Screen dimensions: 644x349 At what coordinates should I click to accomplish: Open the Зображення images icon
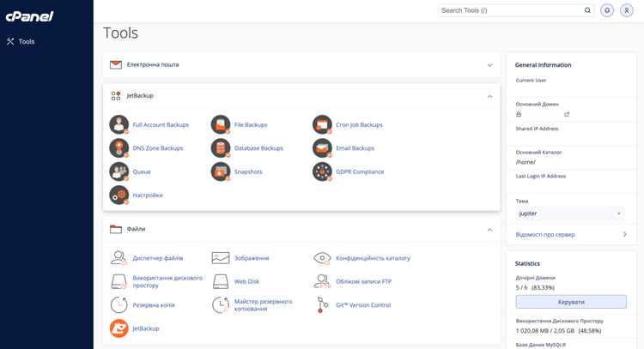[221, 258]
